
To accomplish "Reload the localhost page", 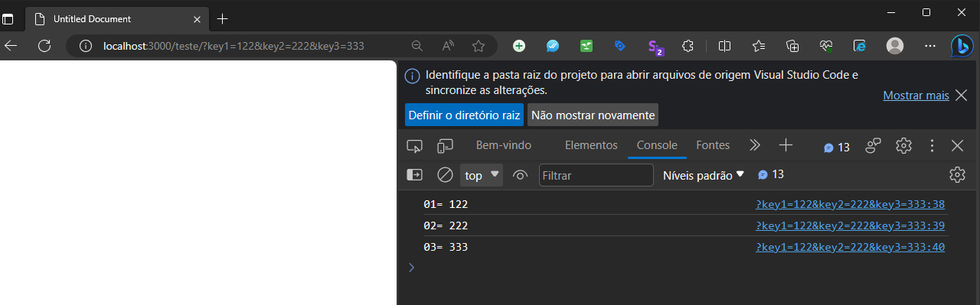I will pyautogui.click(x=44, y=46).
